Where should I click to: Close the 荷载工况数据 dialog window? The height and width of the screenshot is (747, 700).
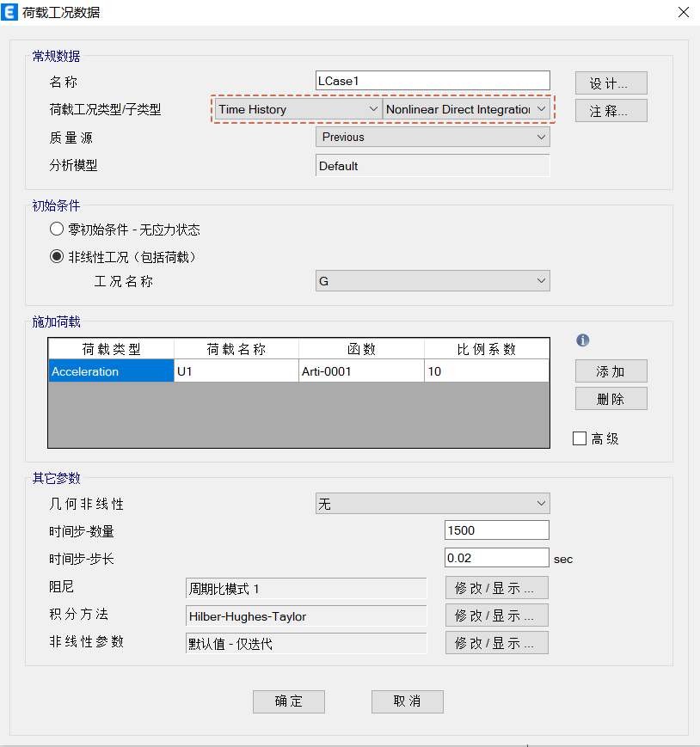(682, 12)
